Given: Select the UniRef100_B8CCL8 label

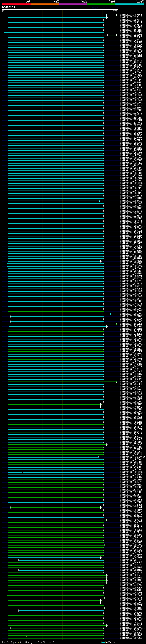Looking at the screenshot, I should pos(131,324).
